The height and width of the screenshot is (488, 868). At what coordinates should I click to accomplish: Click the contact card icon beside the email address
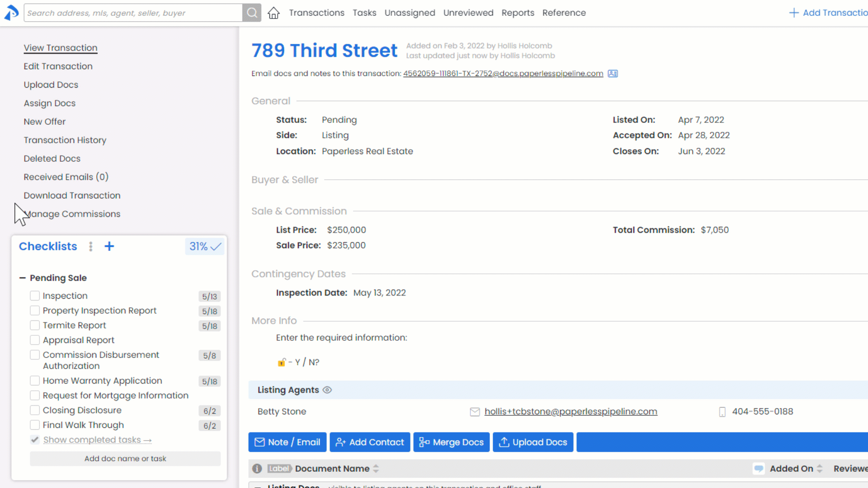pos(613,74)
